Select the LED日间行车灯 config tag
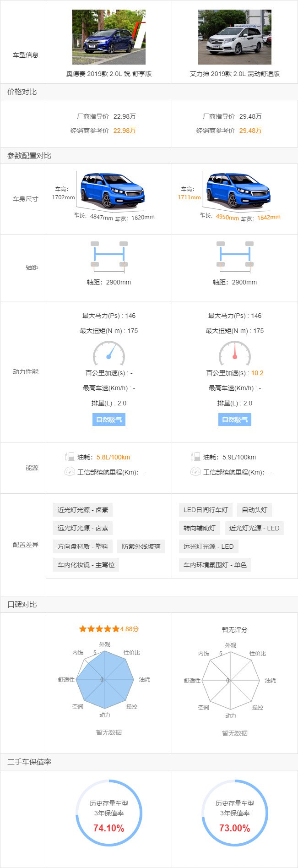This screenshot has height=868, width=298. 206,510
